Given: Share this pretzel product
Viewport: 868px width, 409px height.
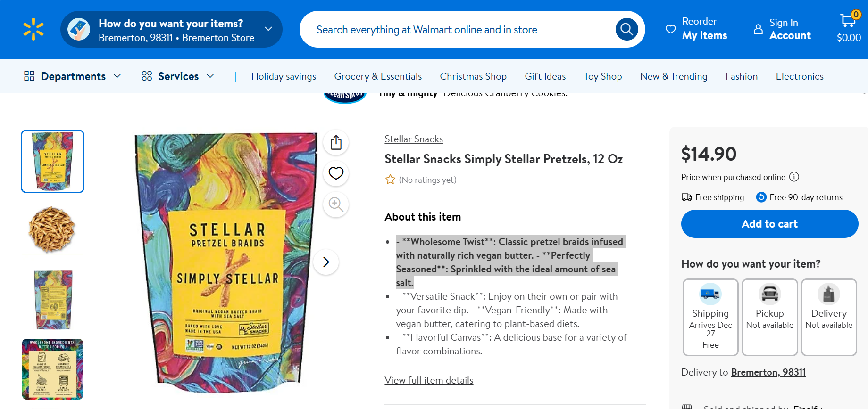Looking at the screenshot, I should coord(336,142).
